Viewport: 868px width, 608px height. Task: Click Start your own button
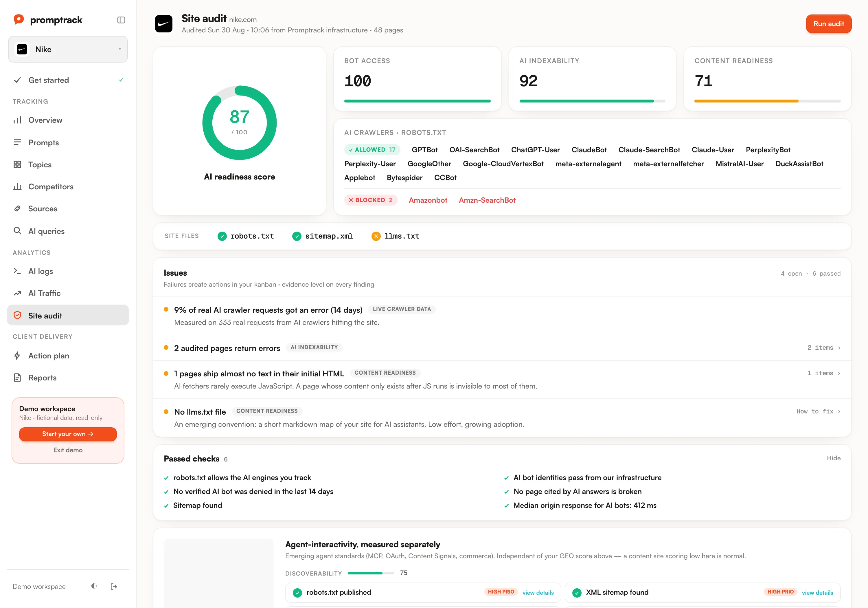pos(68,434)
